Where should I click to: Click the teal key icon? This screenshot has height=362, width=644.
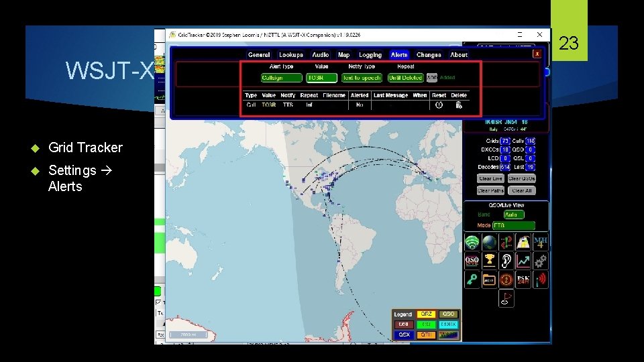tap(472, 280)
